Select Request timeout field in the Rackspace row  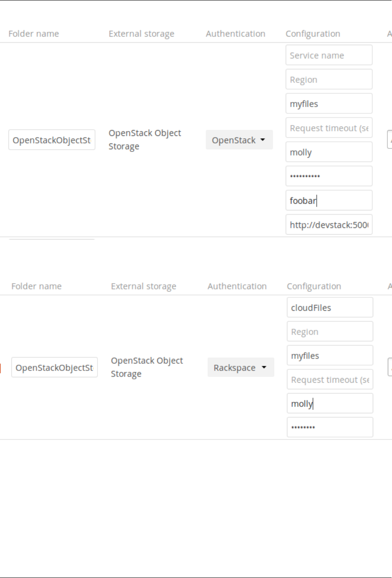point(330,380)
